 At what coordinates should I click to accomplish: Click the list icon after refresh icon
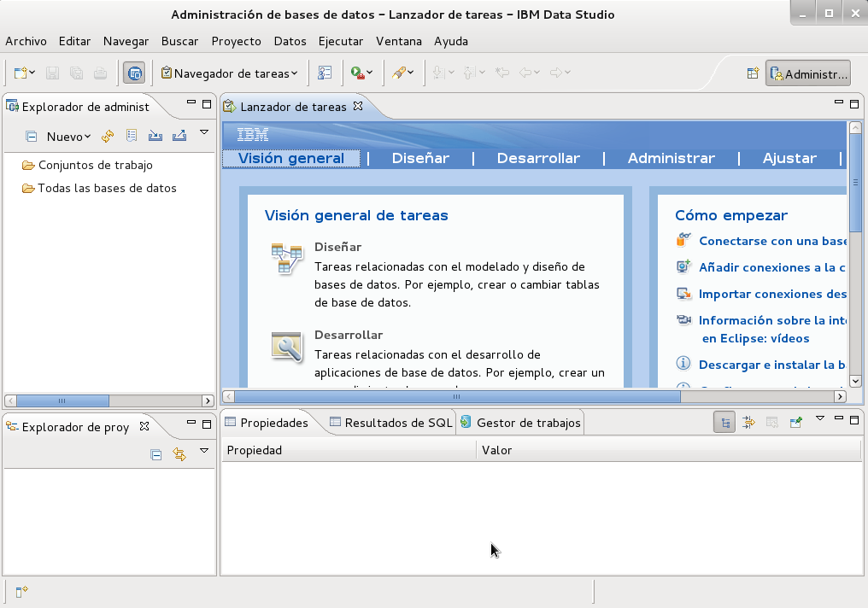(x=132, y=136)
